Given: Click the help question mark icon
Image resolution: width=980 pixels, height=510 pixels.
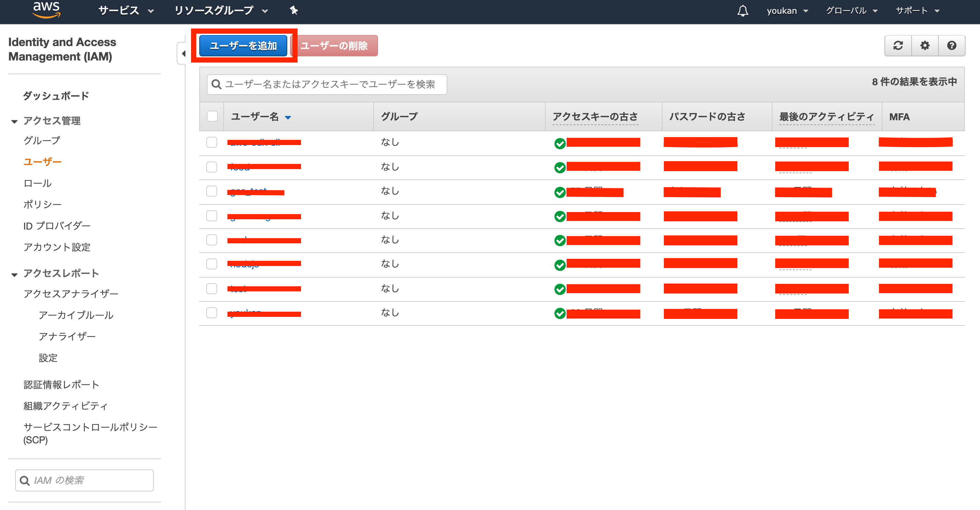Looking at the screenshot, I should point(951,46).
